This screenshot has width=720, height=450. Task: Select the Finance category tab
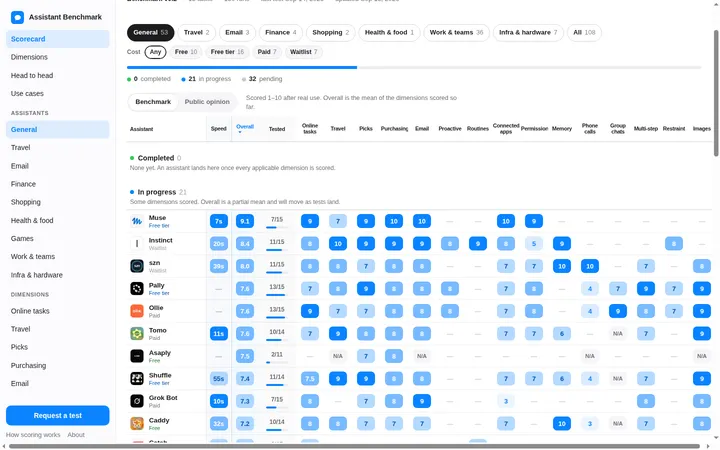[281, 33]
